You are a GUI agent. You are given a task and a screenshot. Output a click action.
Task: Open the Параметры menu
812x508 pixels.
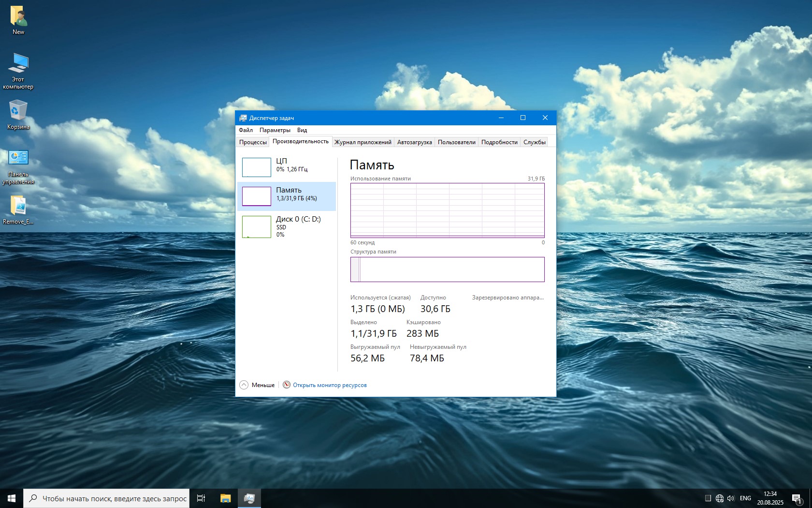click(275, 130)
